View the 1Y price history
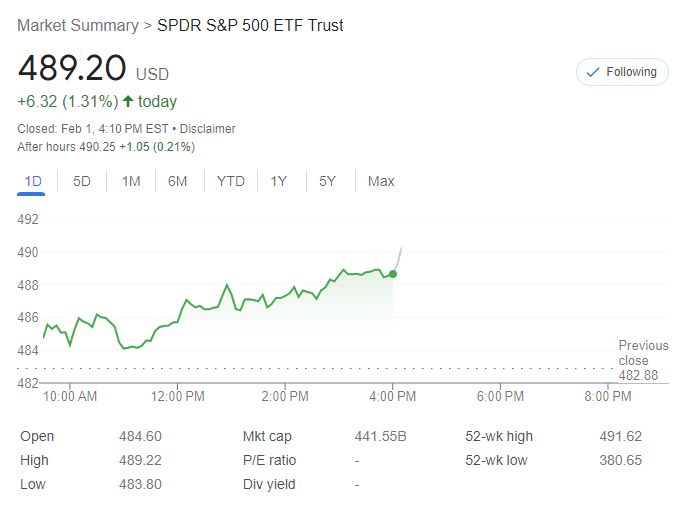 pos(279,181)
